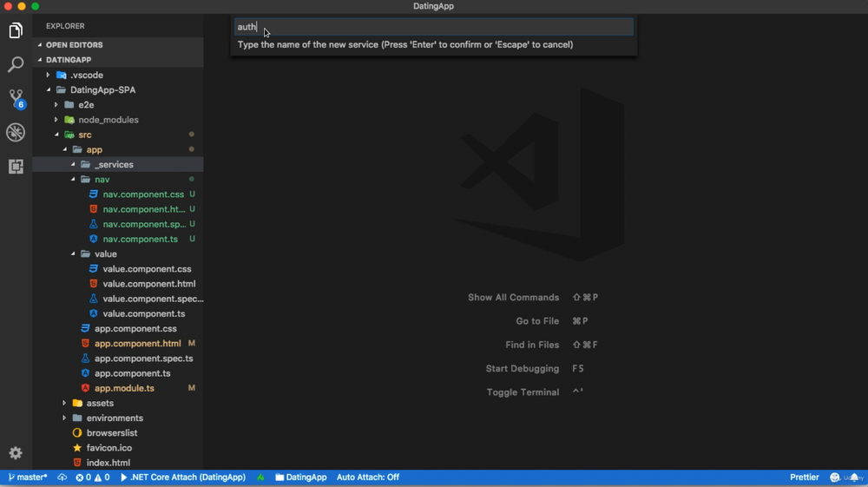
Task: Collapse the value folder
Action: tap(118, 254)
